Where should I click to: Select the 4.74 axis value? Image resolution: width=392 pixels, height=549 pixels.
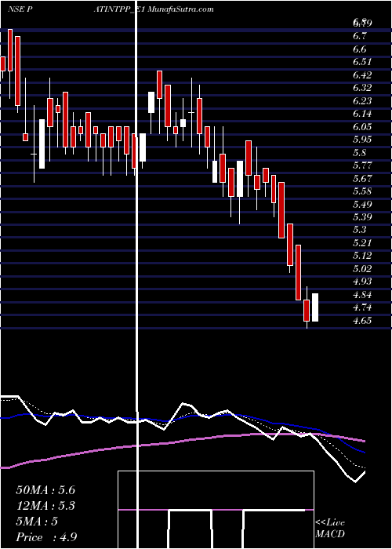[362, 307]
